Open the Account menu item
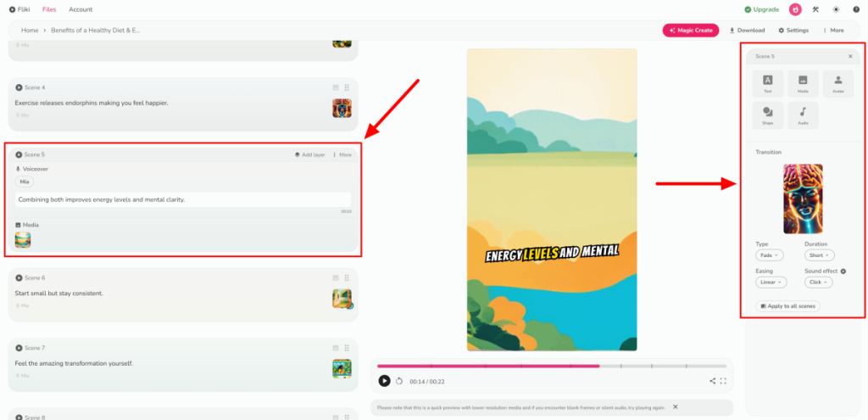Image resolution: width=868 pixels, height=420 pixels. (81, 9)
